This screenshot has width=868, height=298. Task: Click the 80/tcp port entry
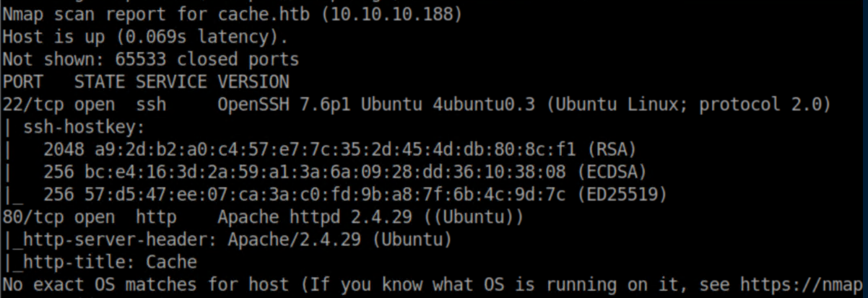point(27,216)
